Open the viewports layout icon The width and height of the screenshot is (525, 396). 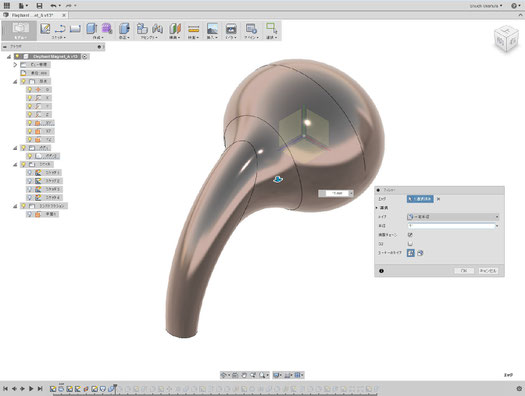tap(297, 375)
